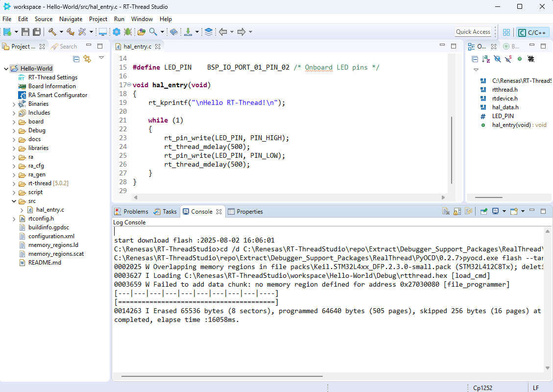Open README.md in project tree
The height and width of the screenshot is (392, 553).
(x=45, y=263)
